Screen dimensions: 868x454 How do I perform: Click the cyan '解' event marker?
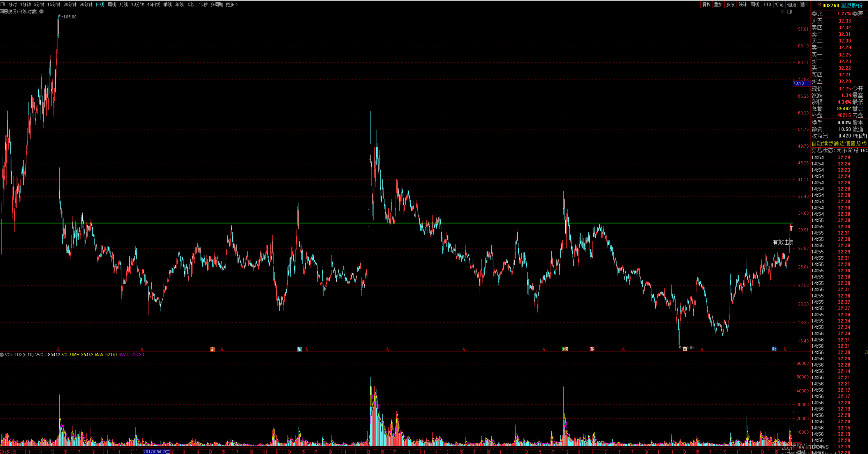click(299, 349)
